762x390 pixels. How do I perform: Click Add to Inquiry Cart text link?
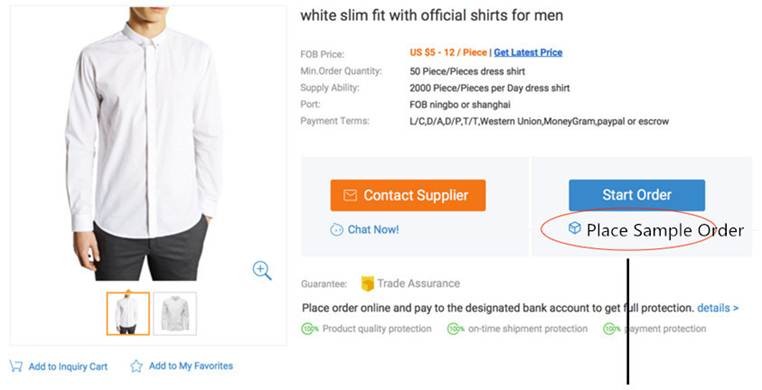click(68, 367)
